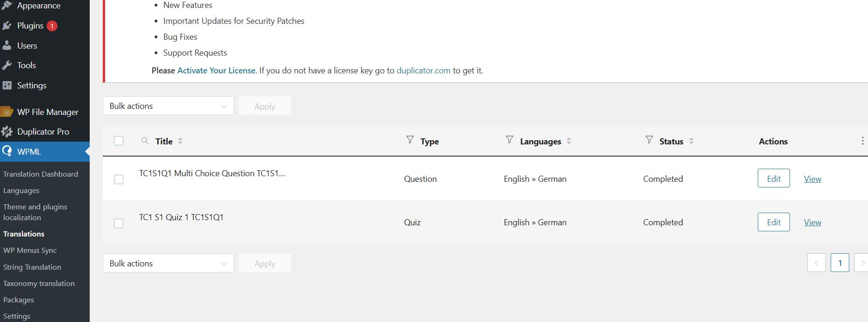Viewport: 868px width, 322px height.
Task: Click the WP File Manager icon
Action: click(x=7, y=112)
